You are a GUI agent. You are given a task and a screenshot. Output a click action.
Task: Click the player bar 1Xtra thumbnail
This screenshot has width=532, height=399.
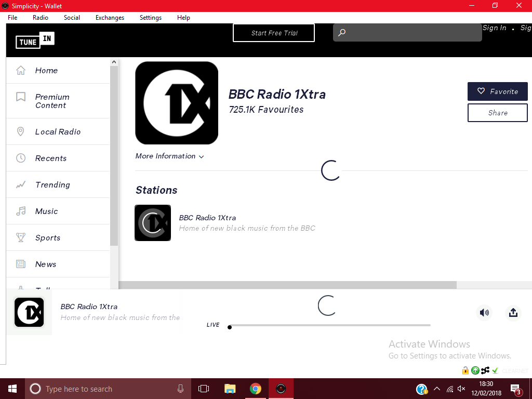(x=29, y=312)
